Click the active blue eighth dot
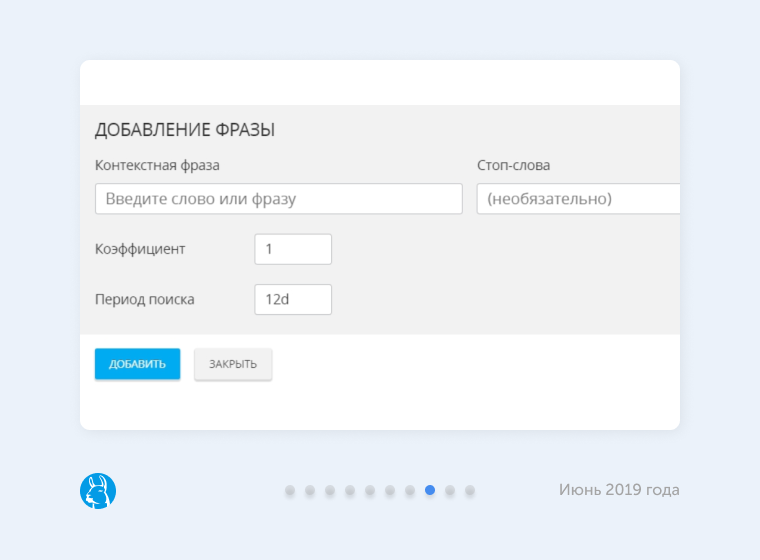The image size is (760, 560). coord(430,490)
